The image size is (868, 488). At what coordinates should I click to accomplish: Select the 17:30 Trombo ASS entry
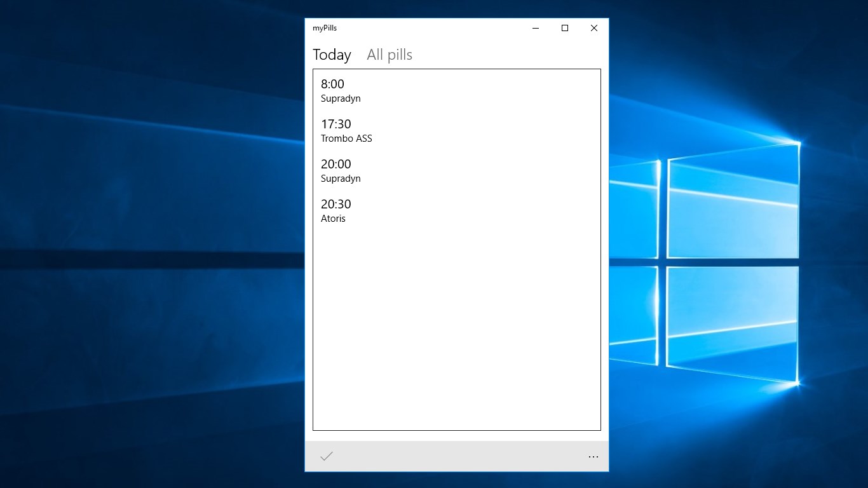[x=346, y=130]
